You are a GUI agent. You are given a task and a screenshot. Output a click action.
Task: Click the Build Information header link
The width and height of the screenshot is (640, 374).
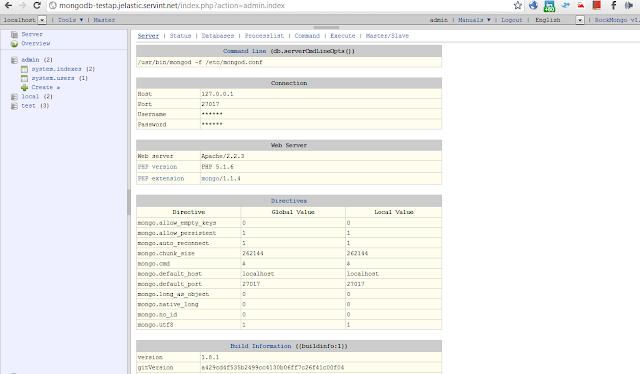tap(260, 346)
